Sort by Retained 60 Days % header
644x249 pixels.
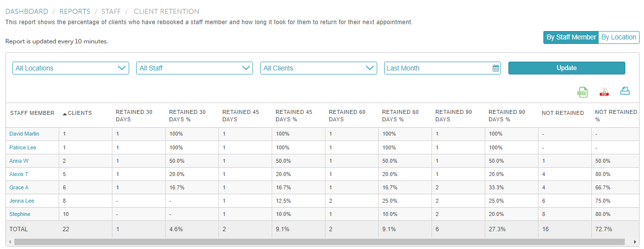point(400,115)
